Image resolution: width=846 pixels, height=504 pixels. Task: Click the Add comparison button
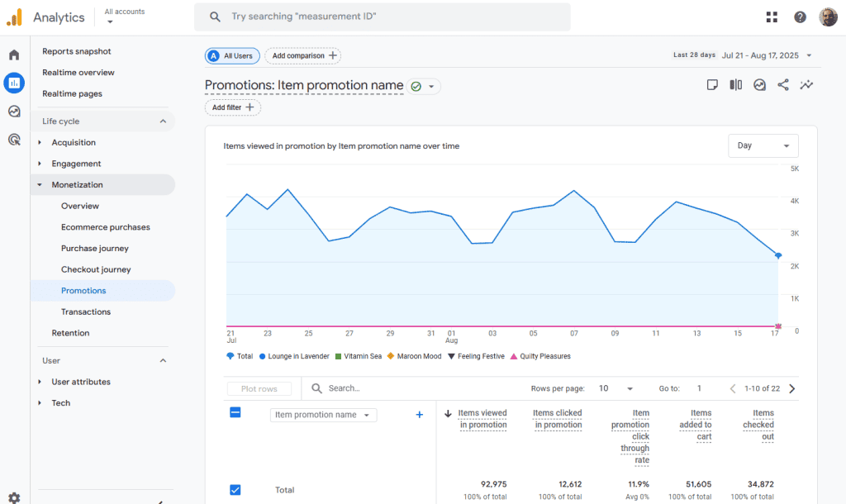(303, 55)
